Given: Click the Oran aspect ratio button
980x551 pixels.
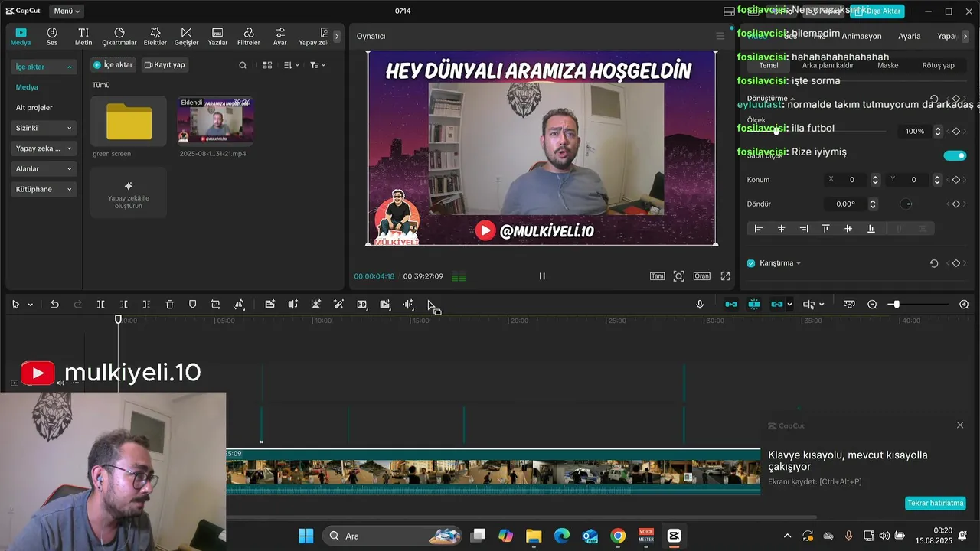Looking at the screenshot, I should point(701,276).
